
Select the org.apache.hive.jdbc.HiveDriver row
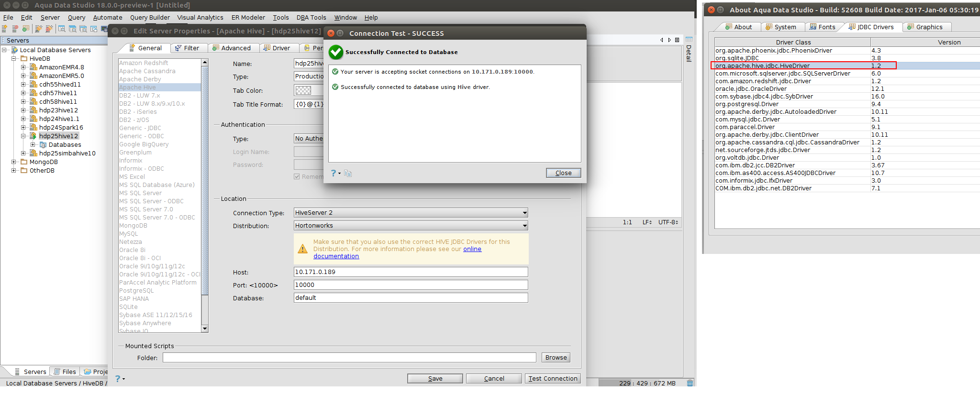[x=847, y=66]
